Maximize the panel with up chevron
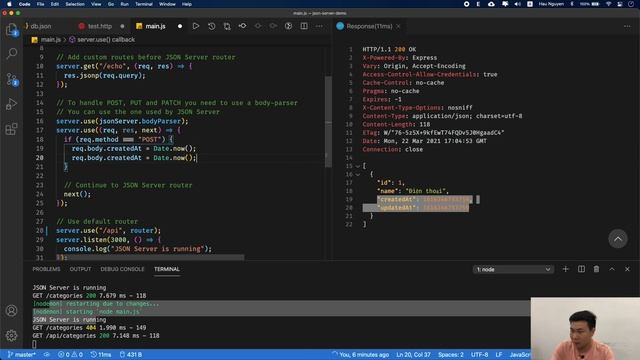The image size is (640, 360). [x=612, y=269]
